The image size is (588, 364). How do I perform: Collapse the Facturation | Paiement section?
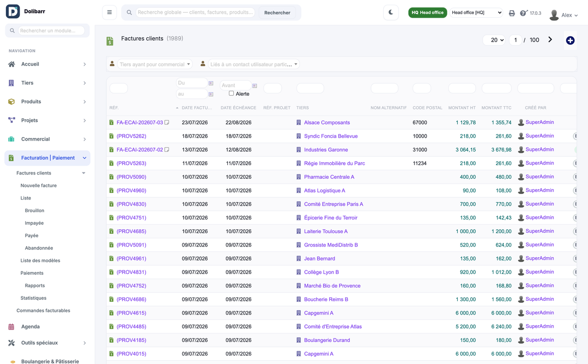[x=85, y=158]
